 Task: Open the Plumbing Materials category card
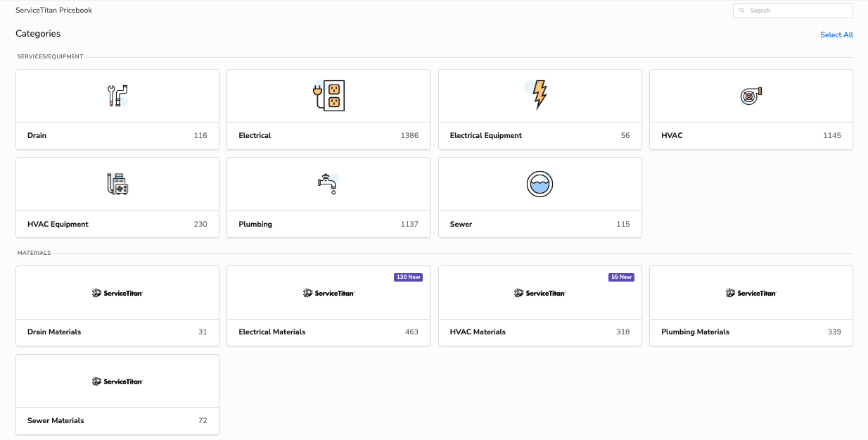coord(751,306)
